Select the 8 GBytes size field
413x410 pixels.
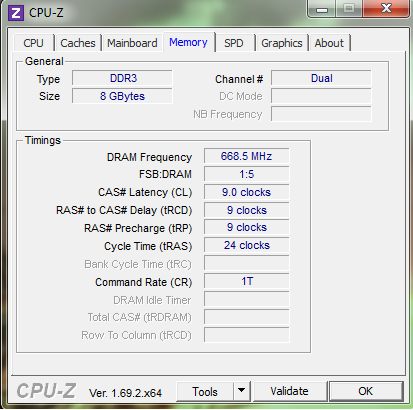(x=122, y=96)
